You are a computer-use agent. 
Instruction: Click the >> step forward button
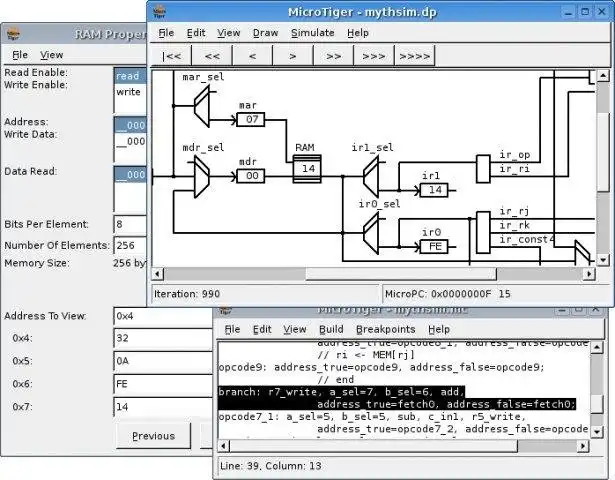coord(333,56)
